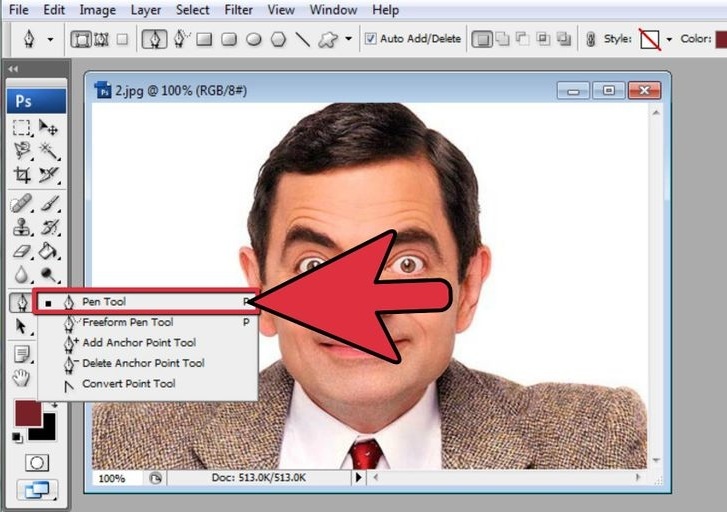Toggle Quick Mask mode icon
The height and width of the screenshot is (512, 727).
tap(37, 463)
